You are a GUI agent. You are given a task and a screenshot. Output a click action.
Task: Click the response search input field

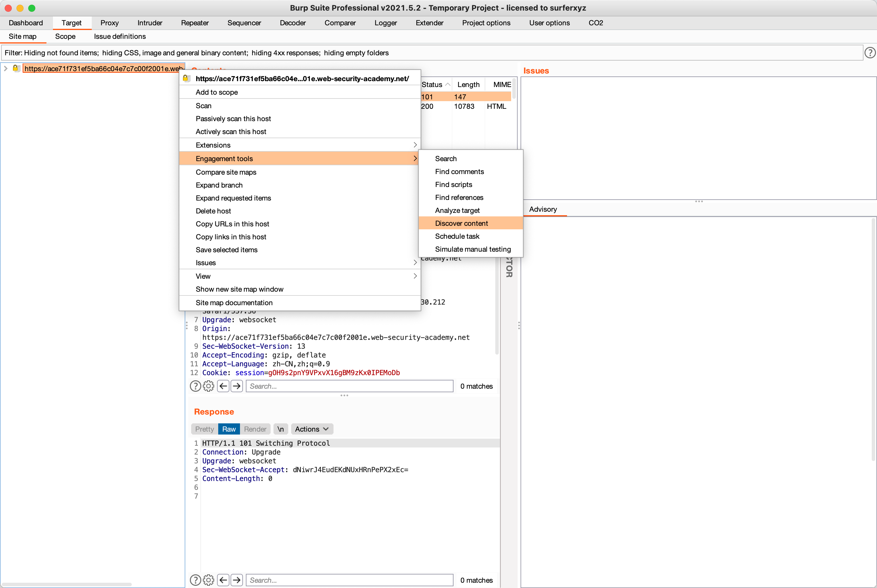(x=349, y=580)
